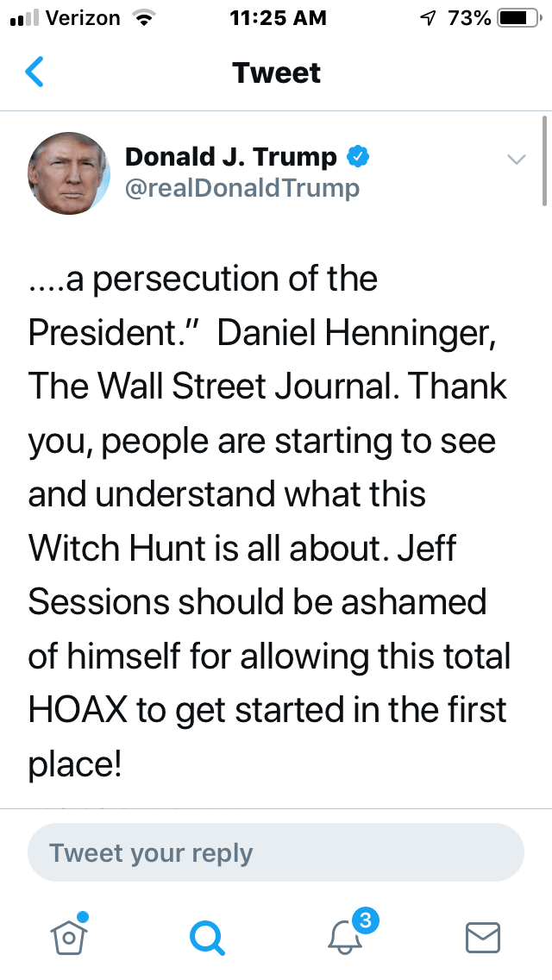Open the Home tab icon
Image resolution: width=552 pixels, height=980 pixels.
point(70,936)
